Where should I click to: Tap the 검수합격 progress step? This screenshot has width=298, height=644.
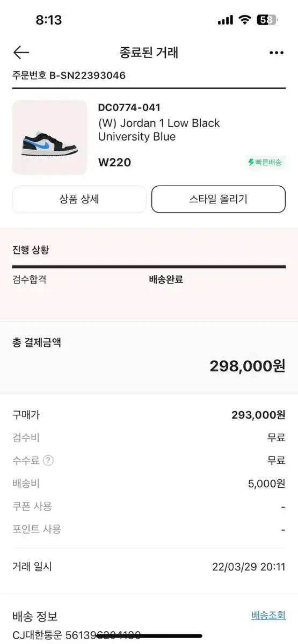[29, 280]
